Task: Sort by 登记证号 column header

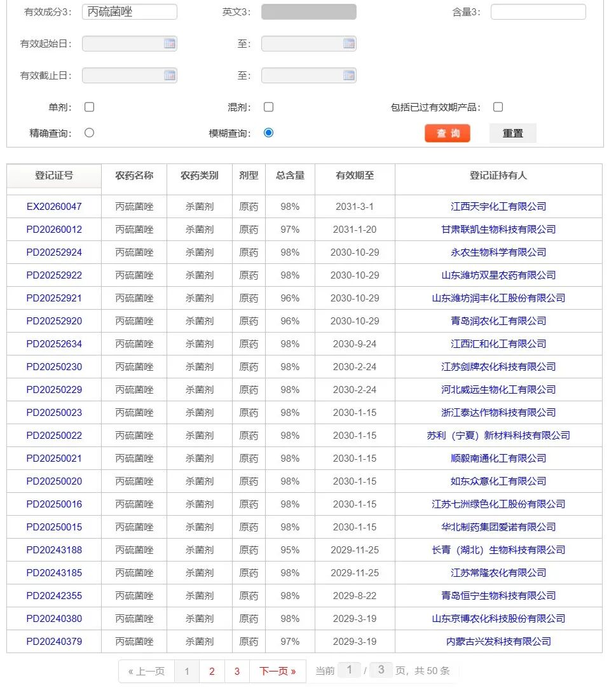Action: (54, 176)
